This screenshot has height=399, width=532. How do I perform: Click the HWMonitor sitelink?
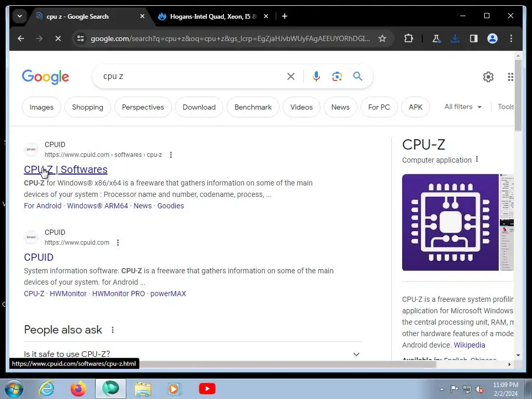coord(68,294)
